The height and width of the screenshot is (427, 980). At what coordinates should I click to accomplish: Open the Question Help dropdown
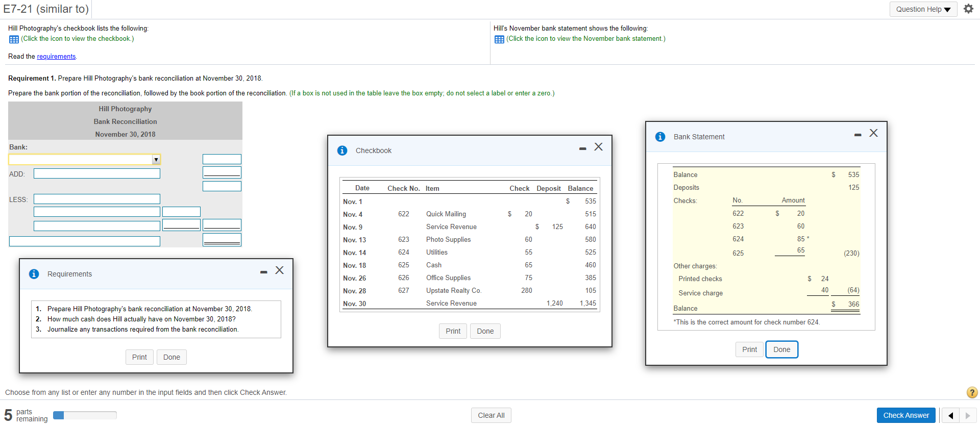(x=923, y=9)
